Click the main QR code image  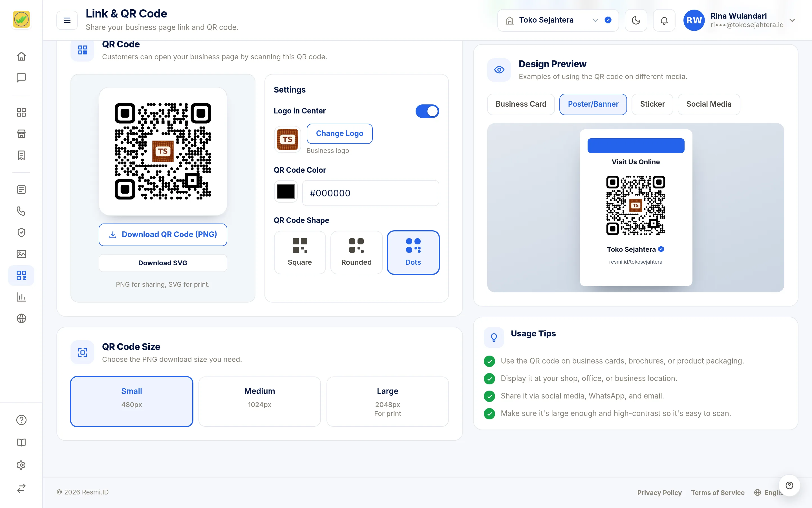pos(163,151)
